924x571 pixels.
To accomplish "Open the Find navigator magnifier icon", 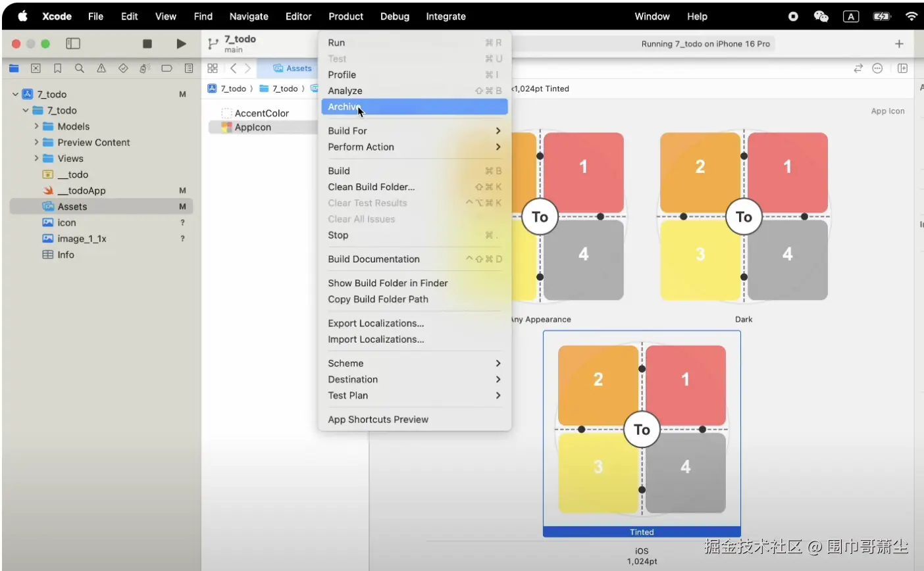I will [x=79, y=68].
